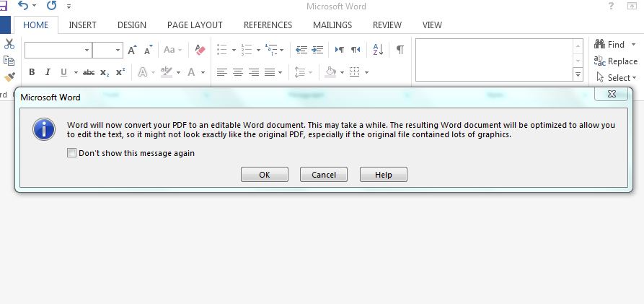Click the Copy icon
This screenshot has height=304, width=644.
[x=9, y=61]
